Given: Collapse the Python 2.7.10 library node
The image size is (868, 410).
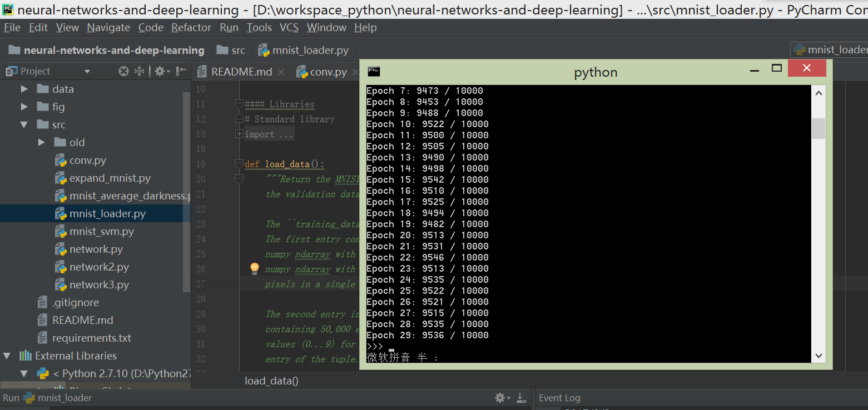Looking at the screenshot, I should [24, 373].
